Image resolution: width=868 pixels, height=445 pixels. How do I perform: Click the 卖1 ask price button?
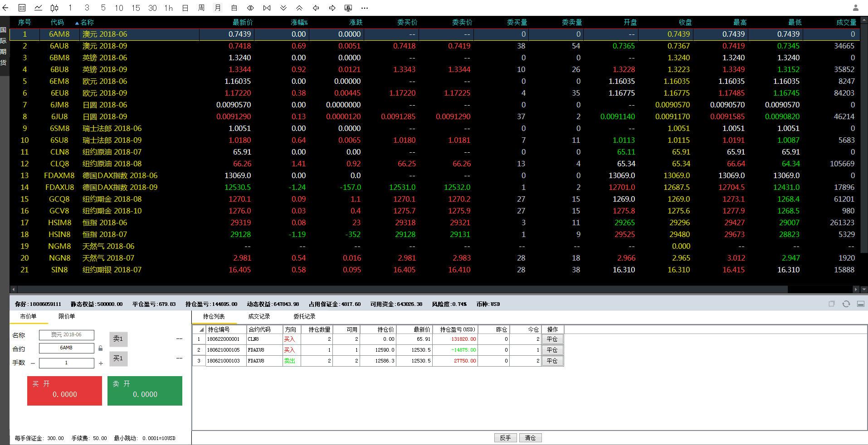coord(118,339)
